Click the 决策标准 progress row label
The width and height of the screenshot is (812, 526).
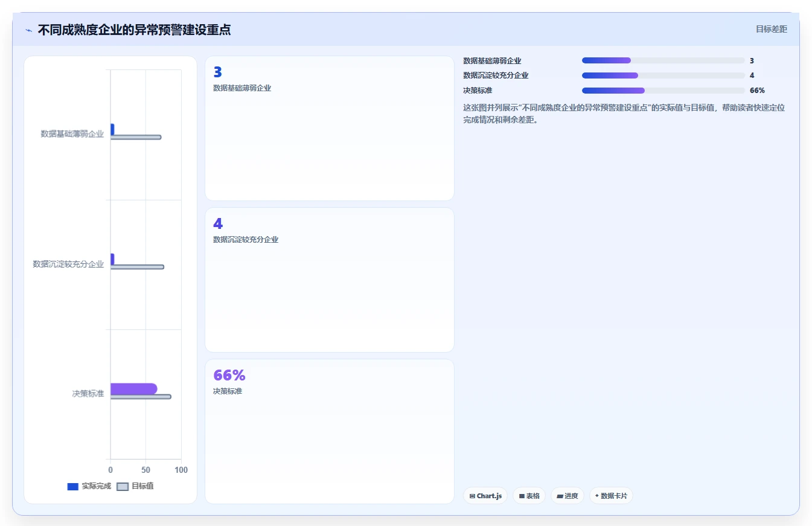[478, 91]
